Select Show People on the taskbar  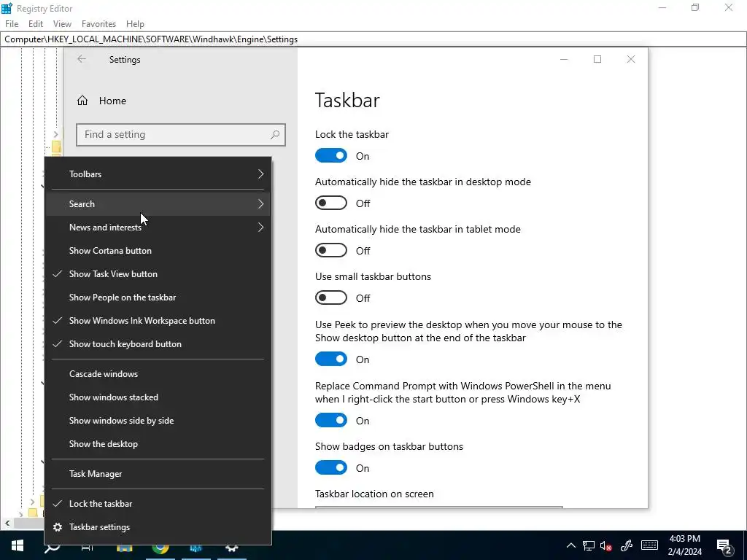click(x=158, y=297)
